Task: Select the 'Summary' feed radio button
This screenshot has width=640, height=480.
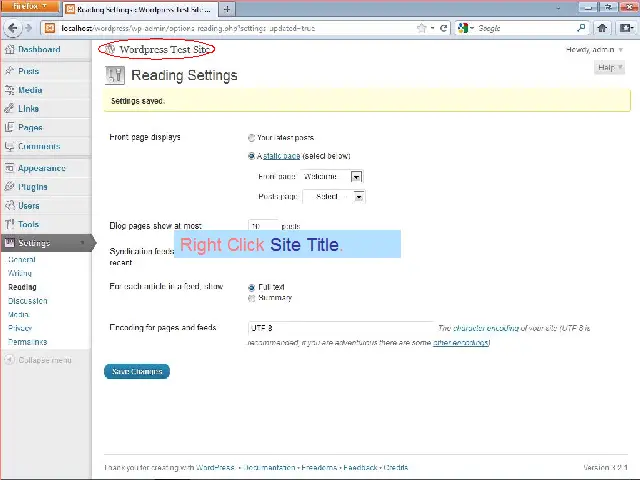Action: [251, 298]
